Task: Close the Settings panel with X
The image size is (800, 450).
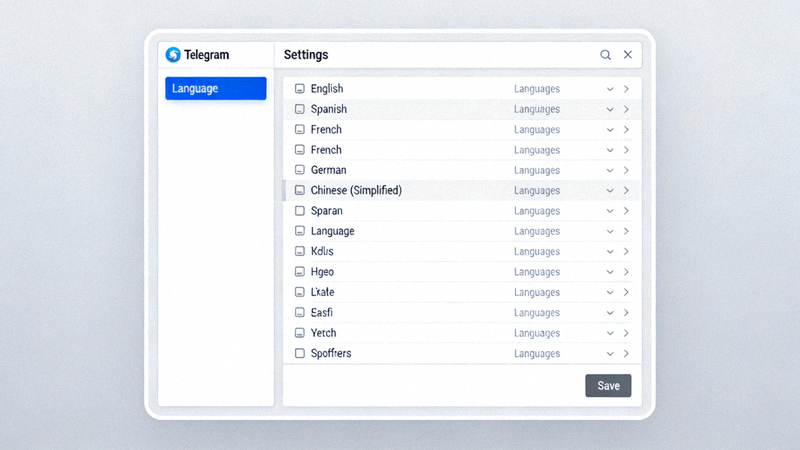Action: coord(628,55)
